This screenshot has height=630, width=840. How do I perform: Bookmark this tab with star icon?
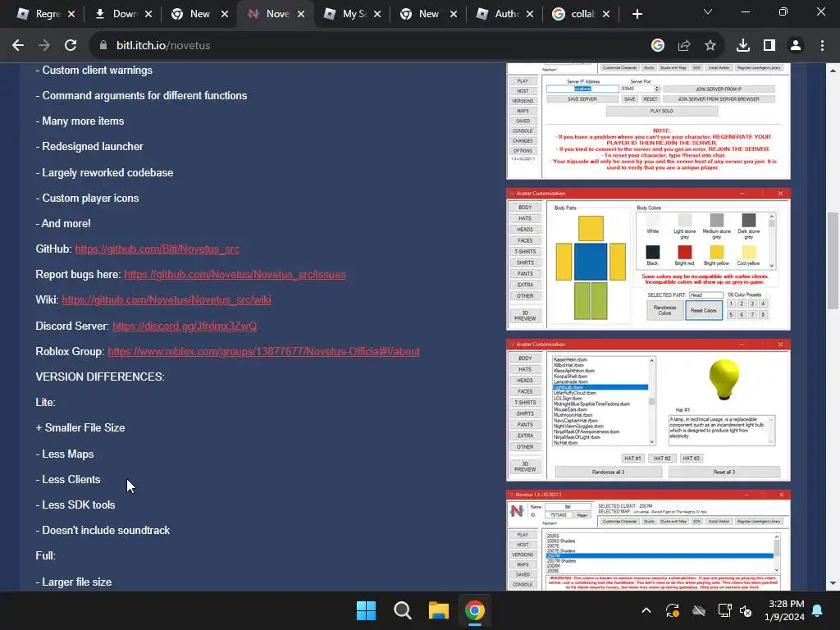[710, 46]
